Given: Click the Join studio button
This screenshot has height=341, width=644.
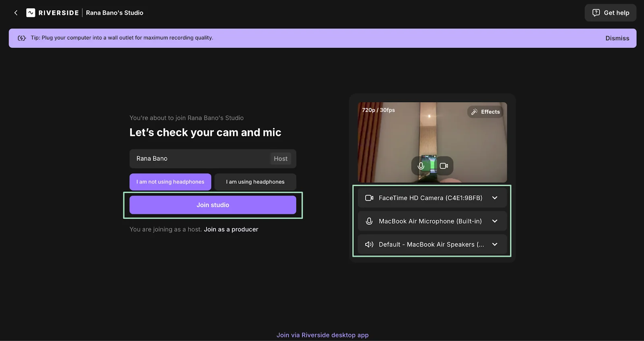Looking at the screenshot, I should pyautogui.click(x=213, y=205).
